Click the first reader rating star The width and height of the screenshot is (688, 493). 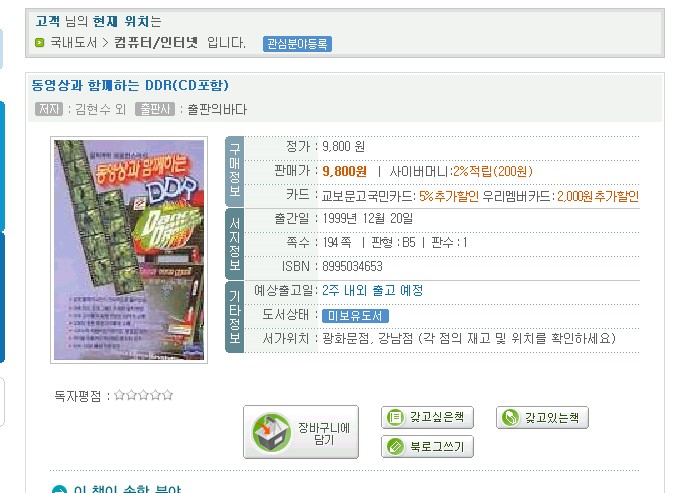click(x=119, y=395)
